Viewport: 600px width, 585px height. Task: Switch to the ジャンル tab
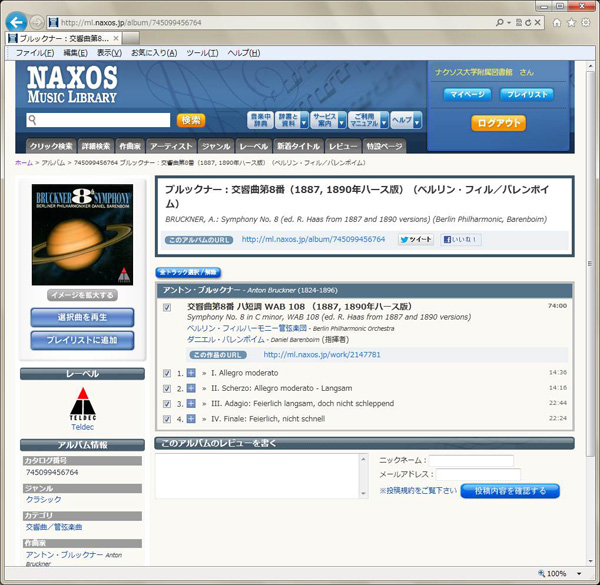click(x=216, y=146)
